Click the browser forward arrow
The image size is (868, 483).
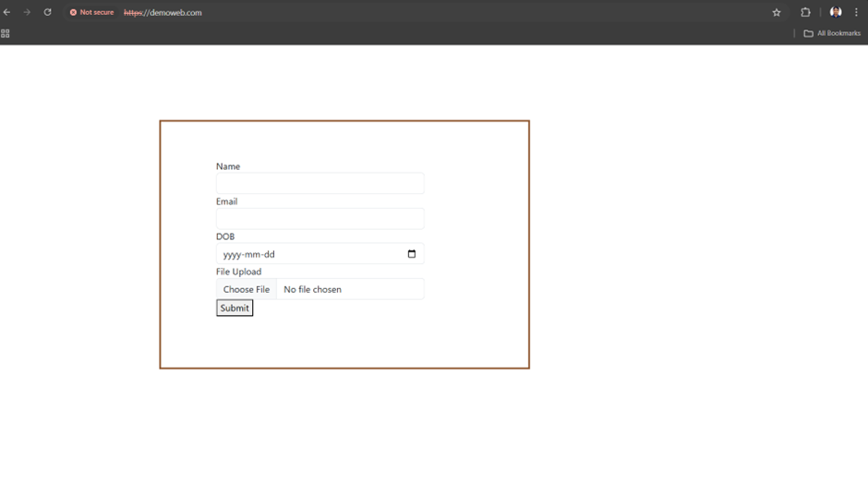[27, 12]
